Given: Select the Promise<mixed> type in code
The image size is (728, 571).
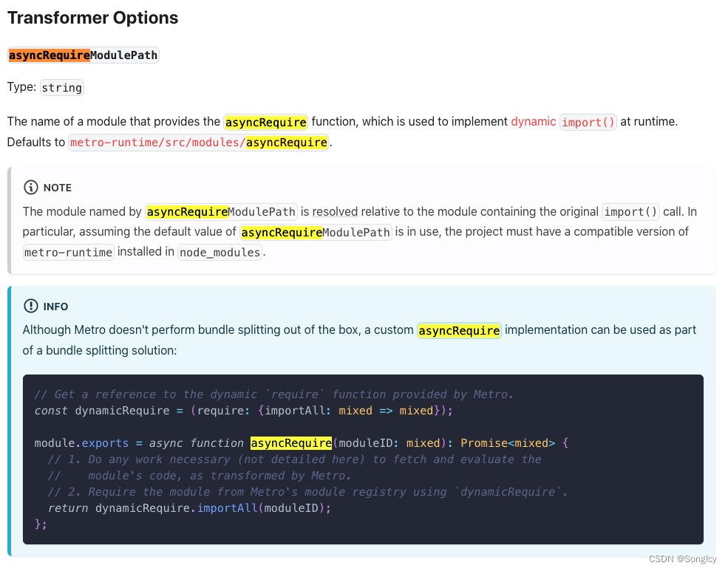Looking at the screenshot, I should point(508,442).
